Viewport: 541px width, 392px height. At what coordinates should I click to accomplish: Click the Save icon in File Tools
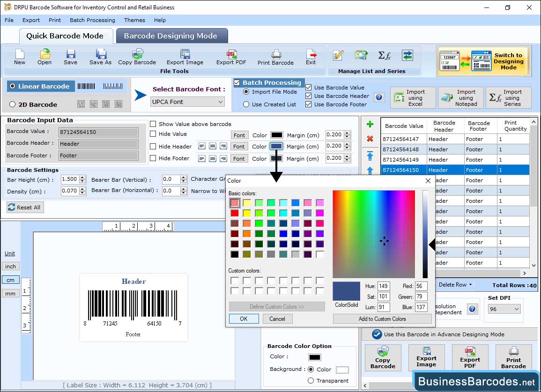pyautogui.click(x=70, y=57)
